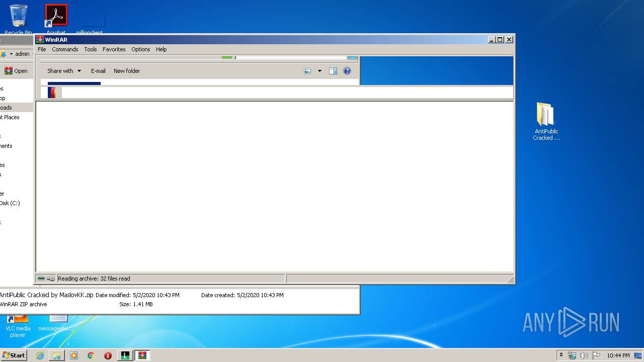Open the VLC media player shortcut
The width and height of the screenshot is (644, 362).
pos(18,326)
